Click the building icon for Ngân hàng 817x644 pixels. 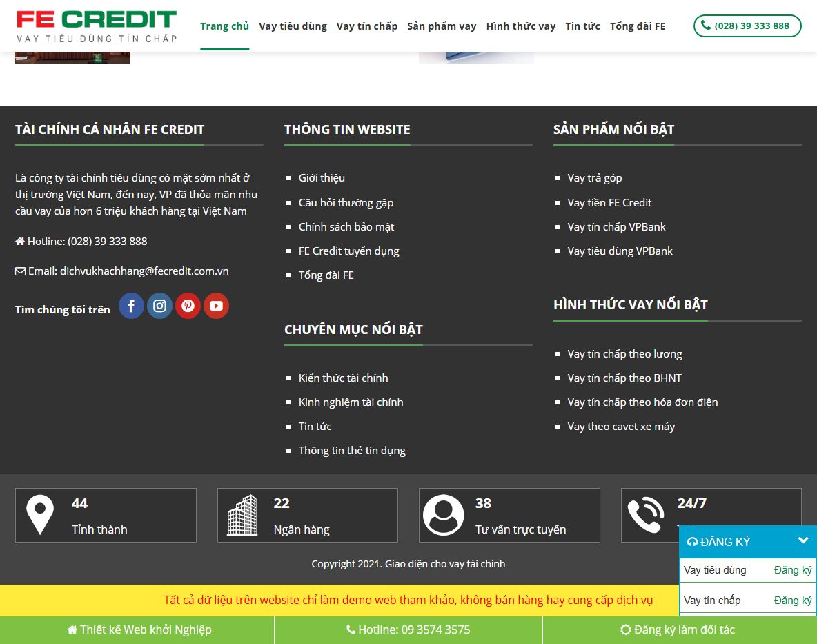(242, 515)
